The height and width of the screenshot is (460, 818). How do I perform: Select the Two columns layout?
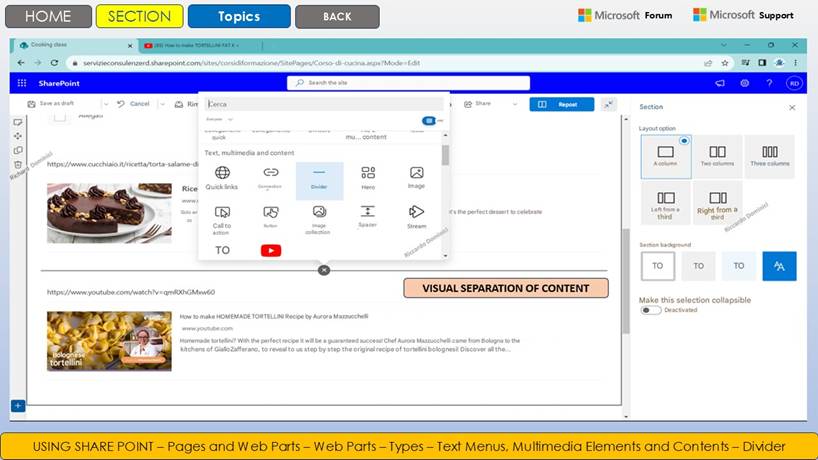[x=717, y=156]
